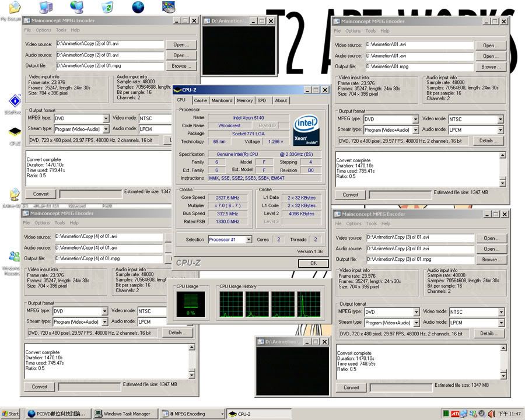Switch to the Cache tab in CPU-Z
The image size is (525, 420).
[200, 100]
